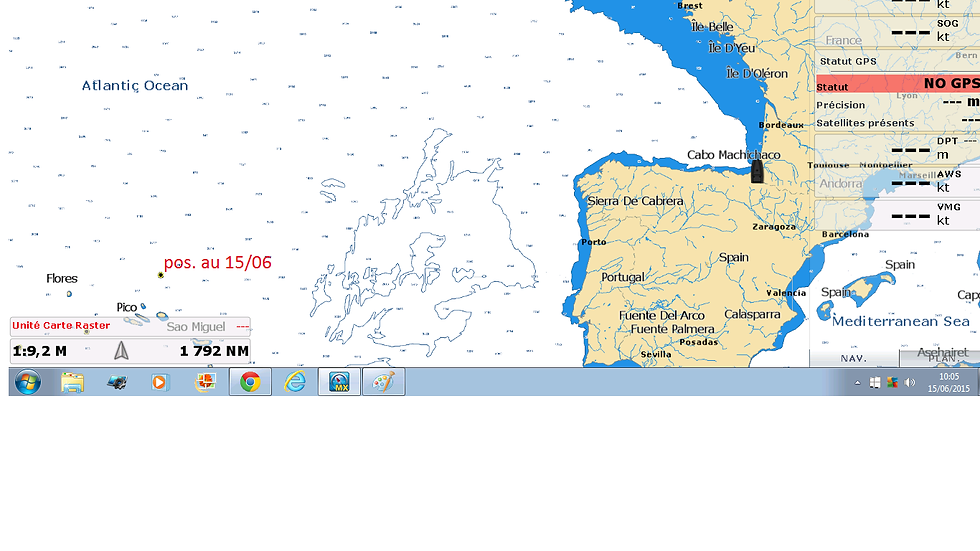Viewport: 980px width, 551px height.
Task: Click the black boat marker near Cabo Machichaco
Action: point(757,171)
